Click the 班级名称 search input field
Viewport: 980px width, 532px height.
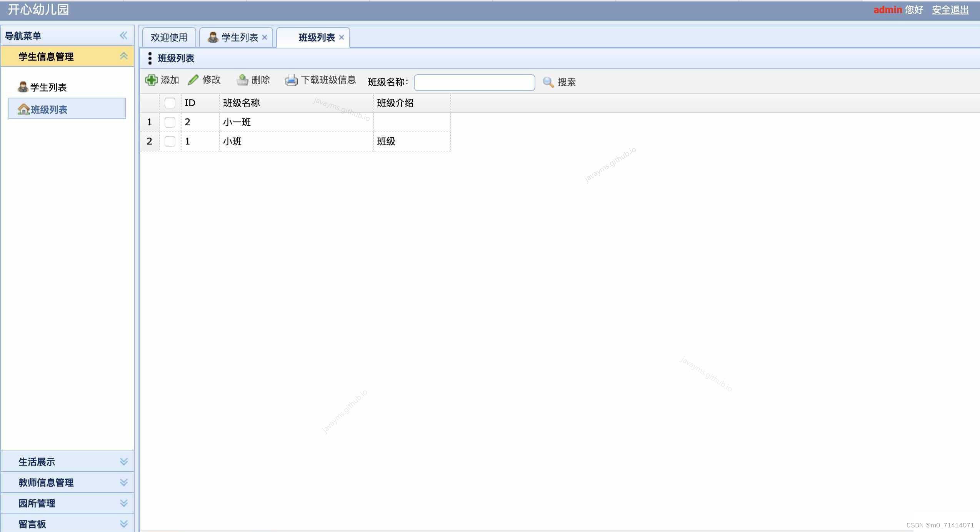(474, 82)
